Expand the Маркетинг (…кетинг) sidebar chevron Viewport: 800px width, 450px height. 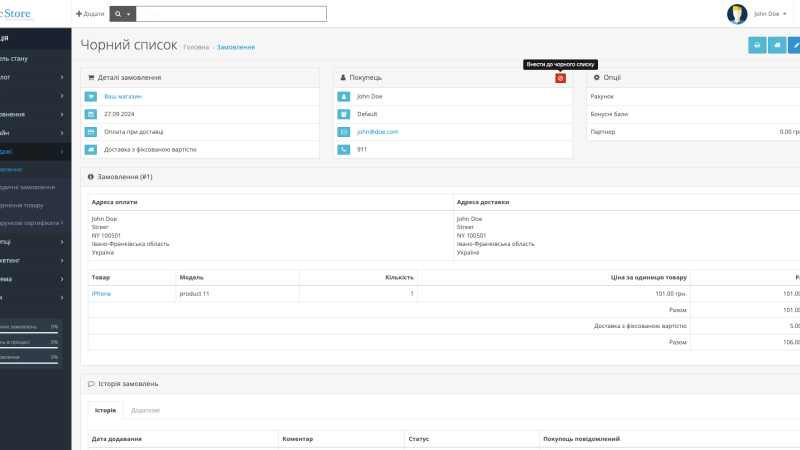pyautogui.click(x=62, y=260)
